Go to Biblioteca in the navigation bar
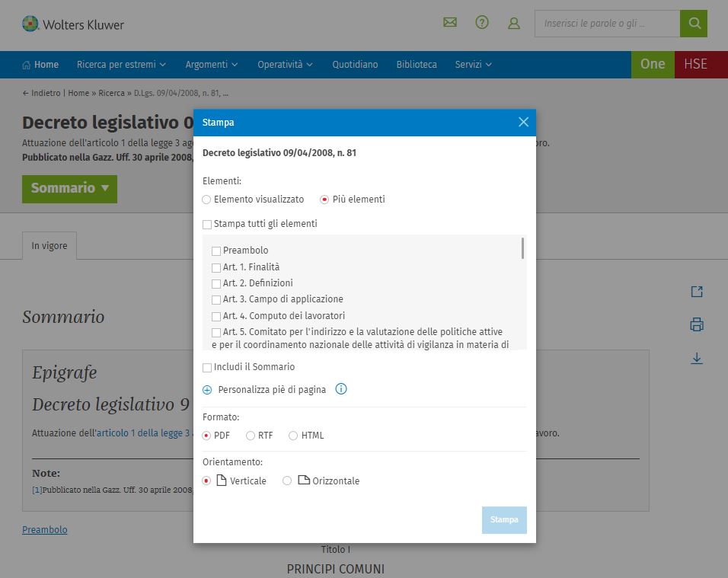 tap(417, 65)
